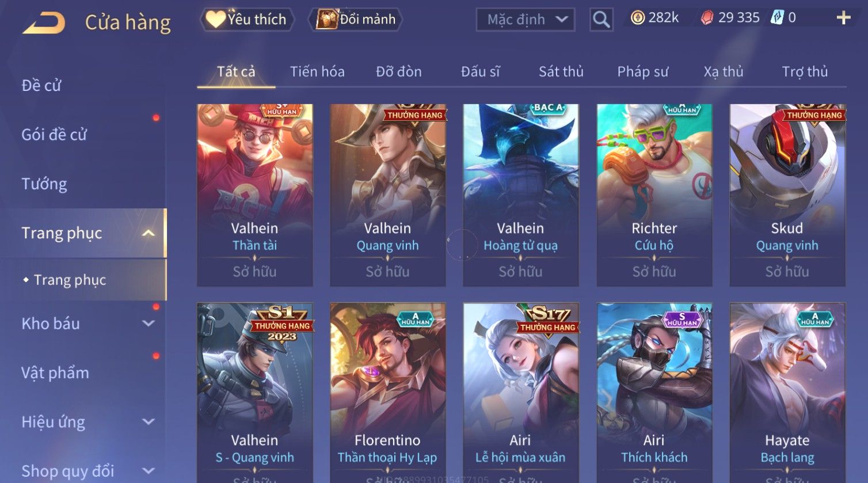Tap the blue coupon currency icon

(x=778, y=18)
